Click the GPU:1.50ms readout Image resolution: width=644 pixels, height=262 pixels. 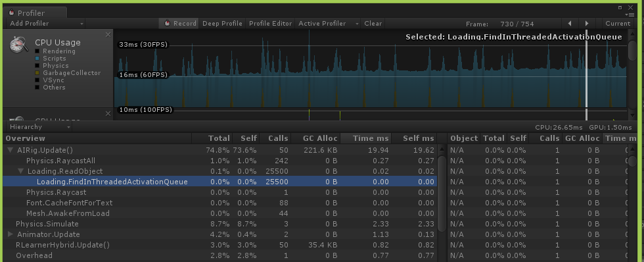[610, 128]
